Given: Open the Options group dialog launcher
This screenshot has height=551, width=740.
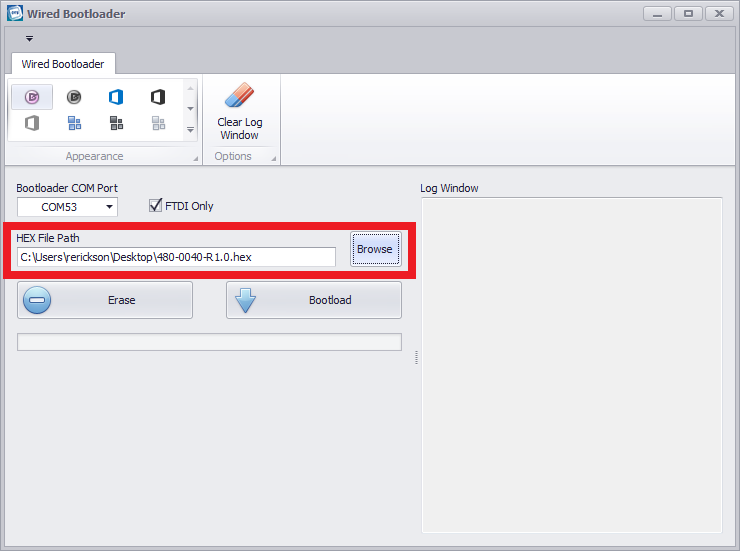Looking at the screenshot, I should [x=273, y=159].
